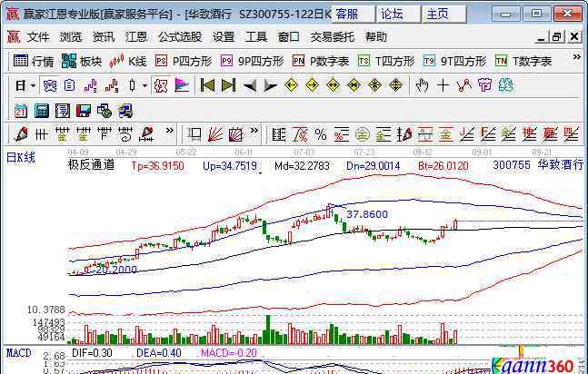Open the T四方形 tool

(x=386, y=61)
